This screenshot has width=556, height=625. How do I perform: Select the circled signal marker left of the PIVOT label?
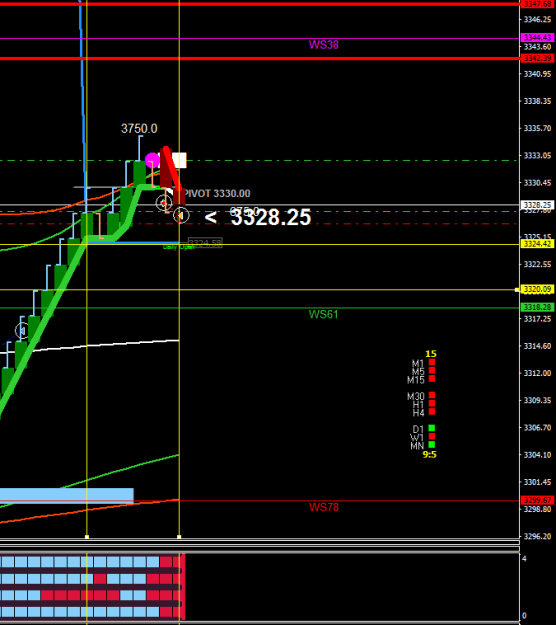point(163,203)
